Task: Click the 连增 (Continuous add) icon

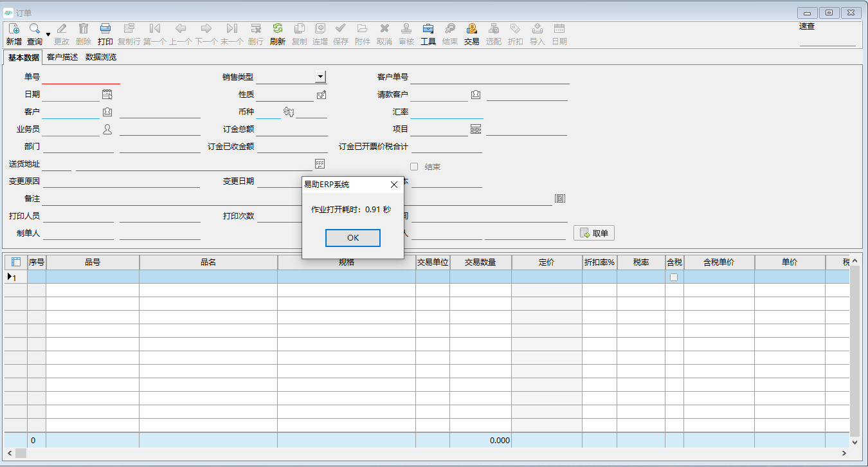Action: [320, 28]
